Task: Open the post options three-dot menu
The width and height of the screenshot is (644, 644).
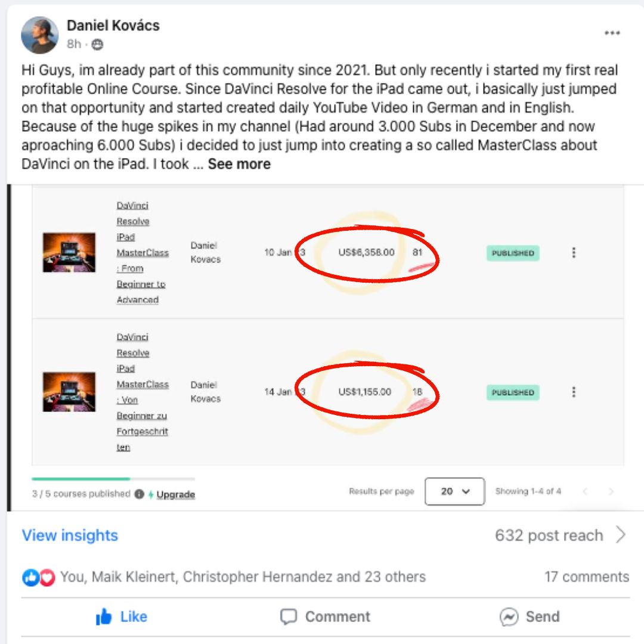Action: click(x=612, y=33)
